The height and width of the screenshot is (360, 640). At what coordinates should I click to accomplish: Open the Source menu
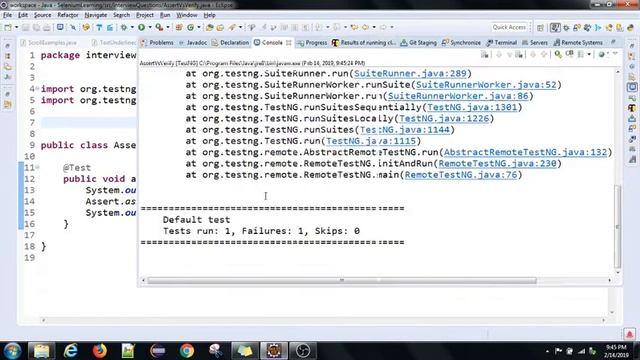click(42, 15)
